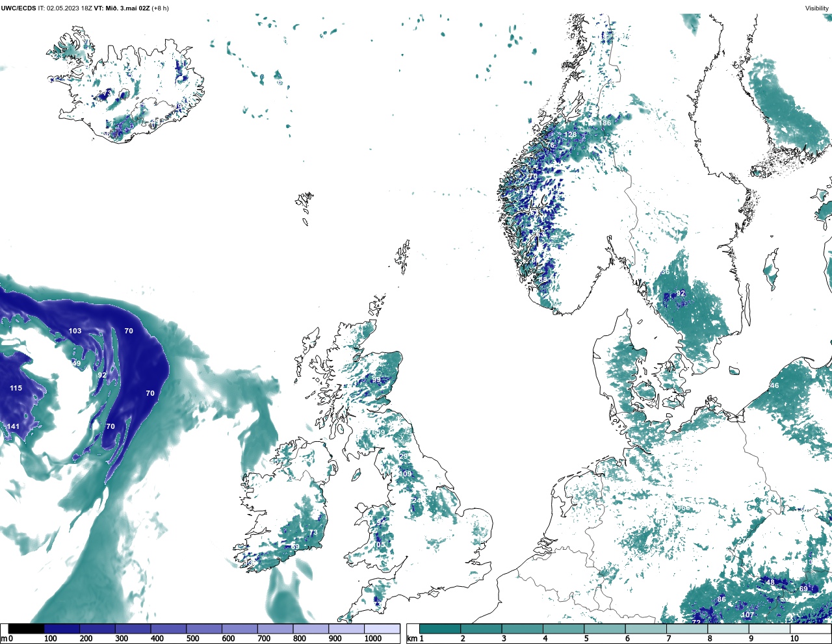Image resolution: width=832 pixels, height=644 pixels.
Task: Select the 7–8 km legend swatch
Action: [686, 629]
